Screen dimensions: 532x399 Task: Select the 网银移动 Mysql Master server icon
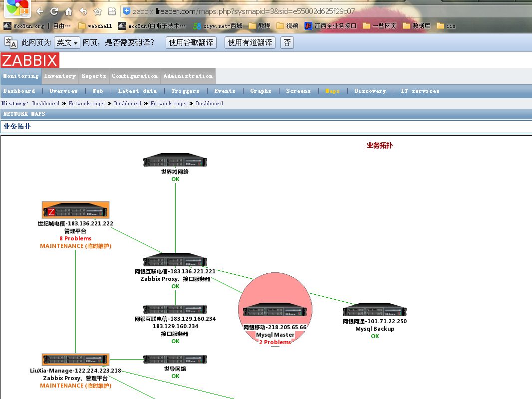275,310
